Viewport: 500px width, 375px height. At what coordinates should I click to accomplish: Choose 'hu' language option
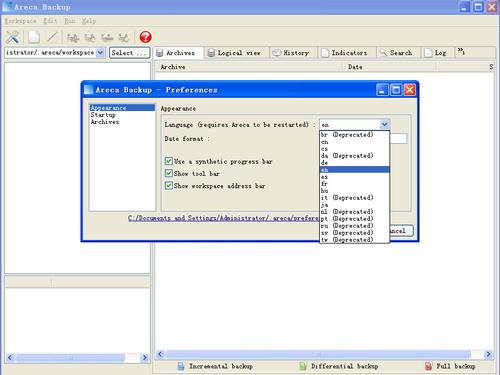click(x=354, y=191)
